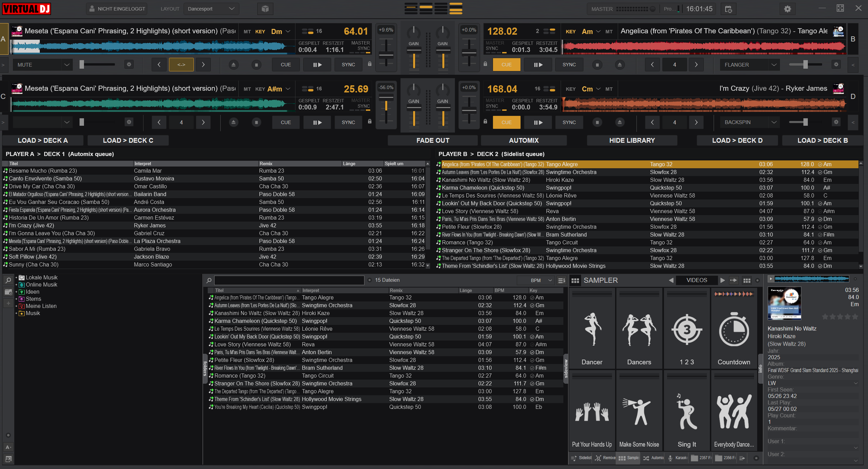Image resolution: width=868 pixels, height=469 pixels.
Task: Stop playback on Deck B
Action: 597,65
